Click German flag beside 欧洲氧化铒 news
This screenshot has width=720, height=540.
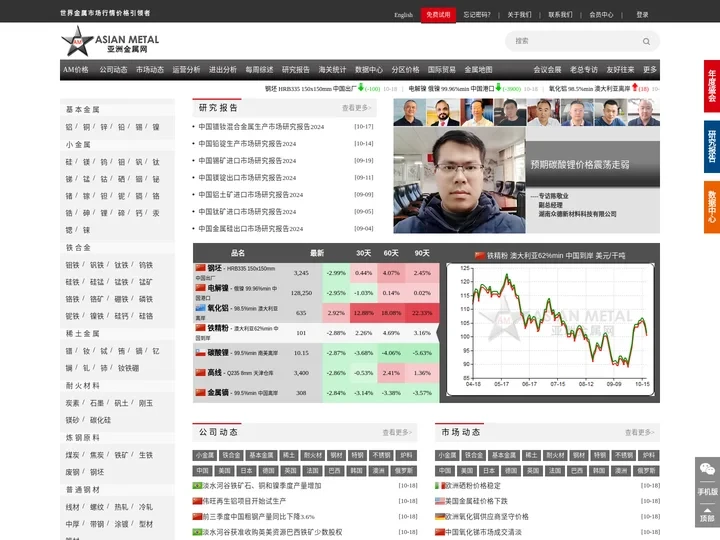[x=440, y=517]
